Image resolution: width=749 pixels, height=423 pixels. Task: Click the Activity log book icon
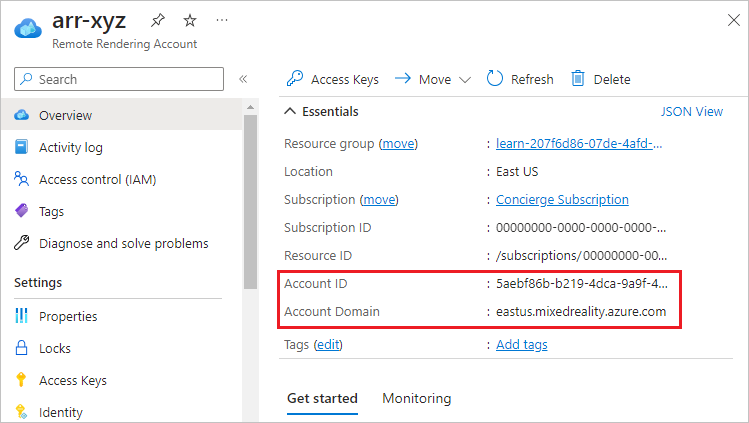[x=21, y=147]
